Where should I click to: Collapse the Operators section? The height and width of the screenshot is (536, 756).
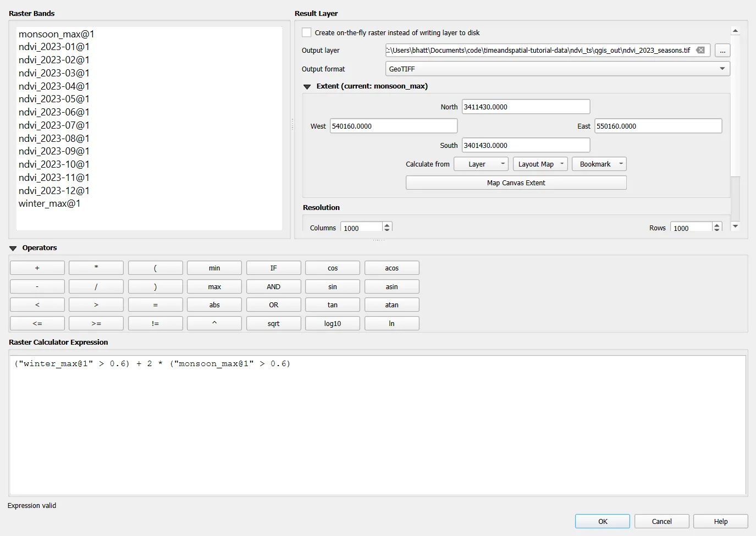click(x=13, y=248)
